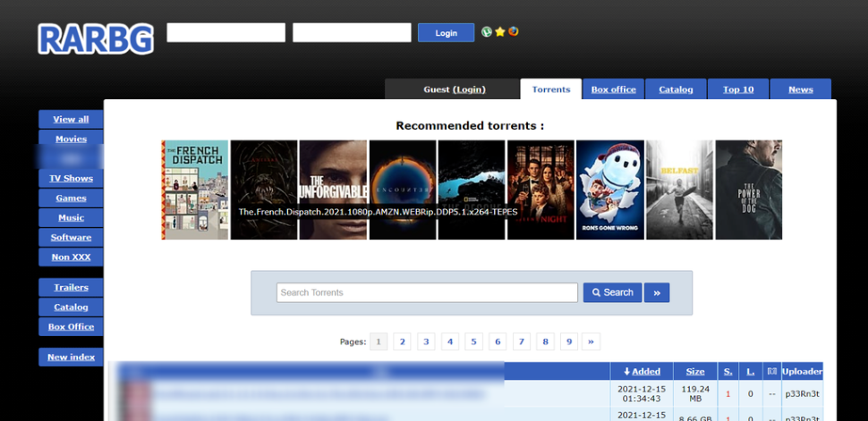The height and width of the screenshot is (421, 868).
Task: Click the yellow star bookmark icon
Action: coord(500,31)
